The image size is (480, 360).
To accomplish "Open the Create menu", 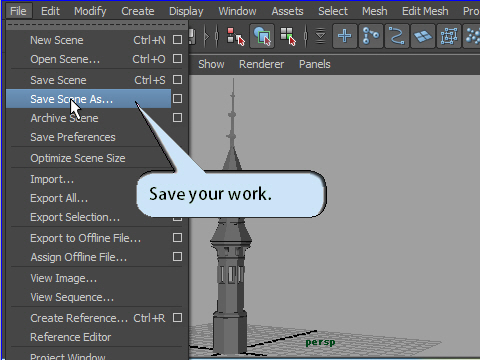I will pyautogui.click(x=138, y=11).
